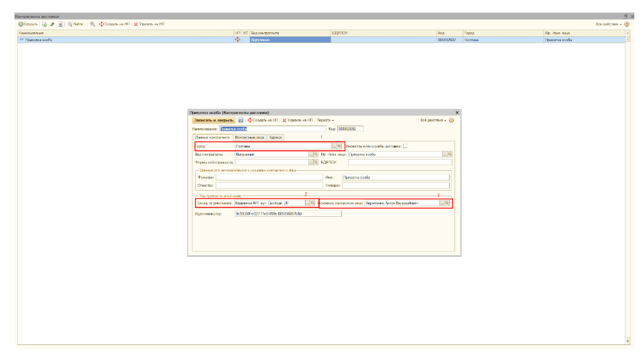Open search magnifier for Склад по умолчанию
644x354 pixels.
tap(314, 203)
